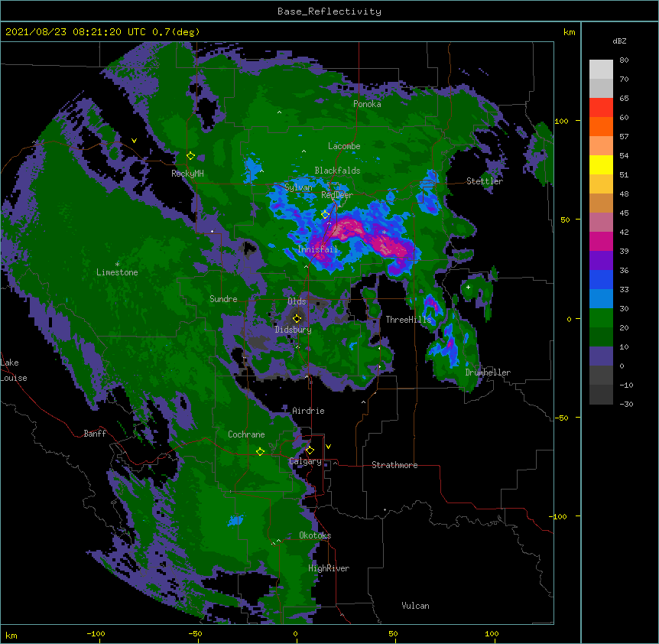The height and width of the screenshot is (644, 659).
Task: Pick the magenta 42-39 dBZ legend swatch
Action: coord(601,241)
